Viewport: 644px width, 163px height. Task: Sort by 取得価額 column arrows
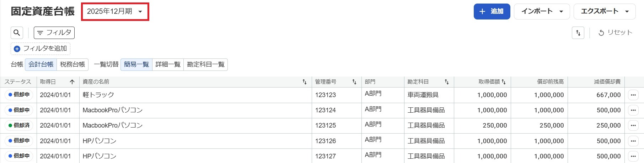503,82
